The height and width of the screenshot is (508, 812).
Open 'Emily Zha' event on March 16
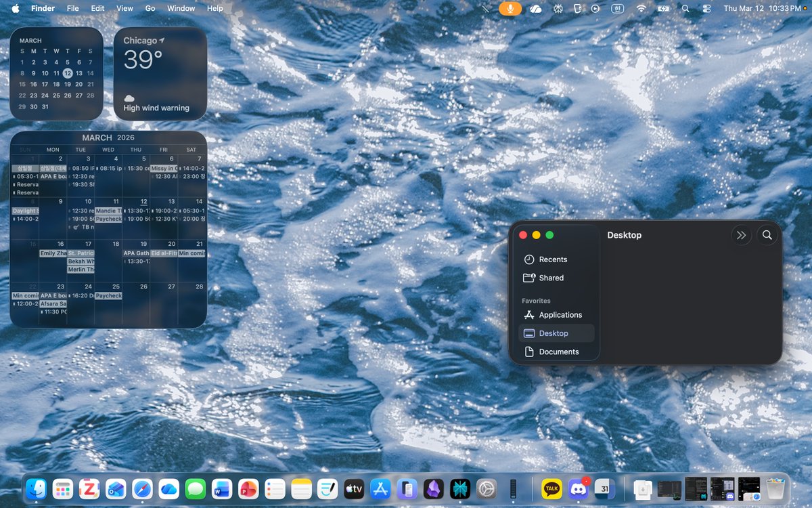pyautogui.click(x=53, y=253)
